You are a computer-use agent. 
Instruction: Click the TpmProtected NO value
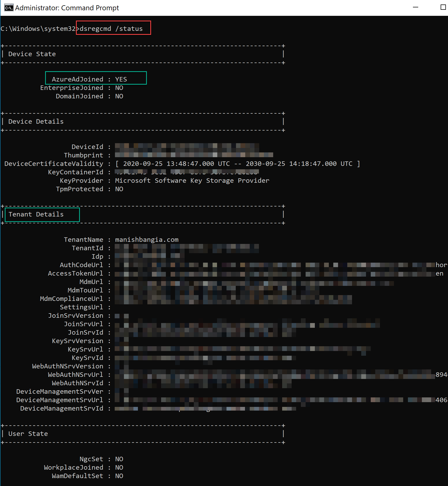pos(119,189)
